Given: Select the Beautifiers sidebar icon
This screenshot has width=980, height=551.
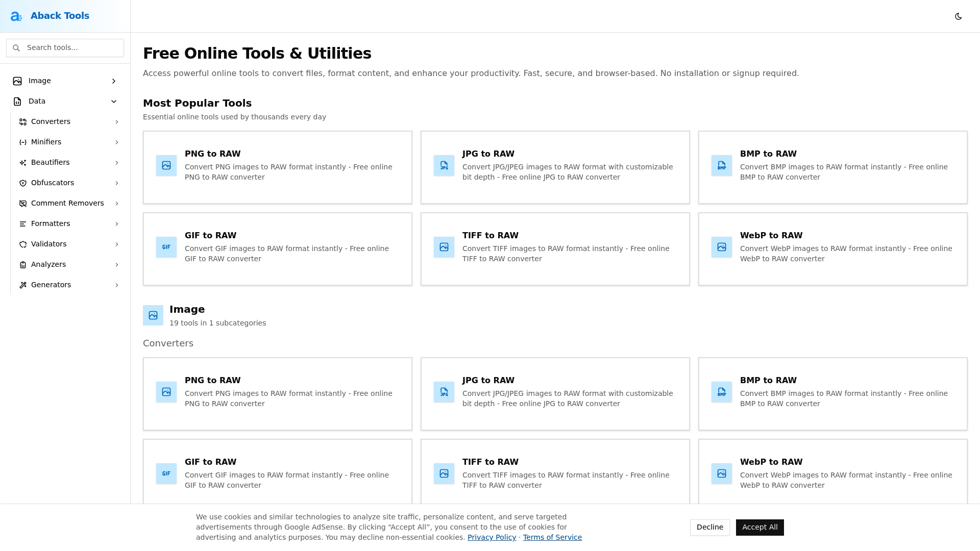Looking at the screenshot, I should 23,162.
